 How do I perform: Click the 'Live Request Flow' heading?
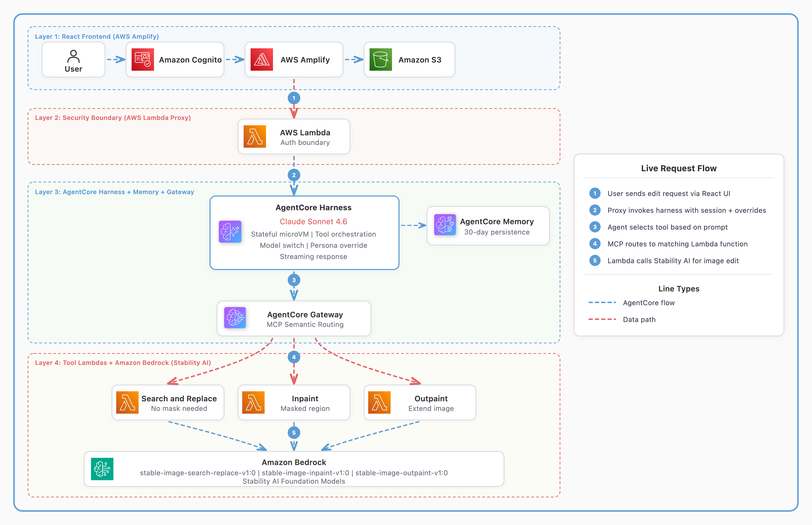pyautogui.click(x=679, y=168)
